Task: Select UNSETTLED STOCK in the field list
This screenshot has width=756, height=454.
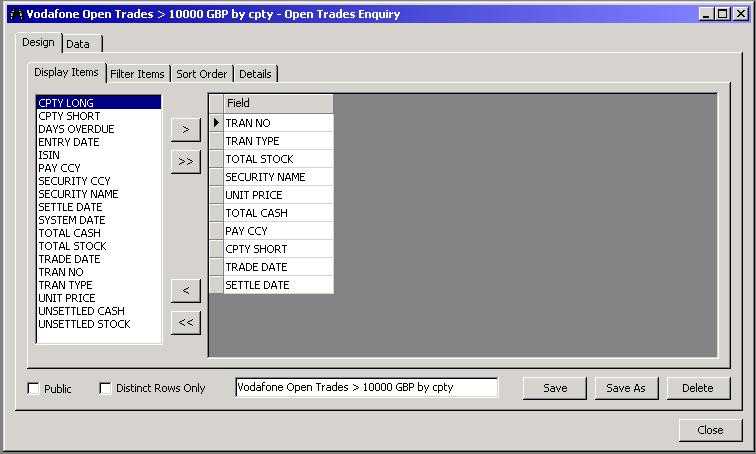Action: point(84,324)
